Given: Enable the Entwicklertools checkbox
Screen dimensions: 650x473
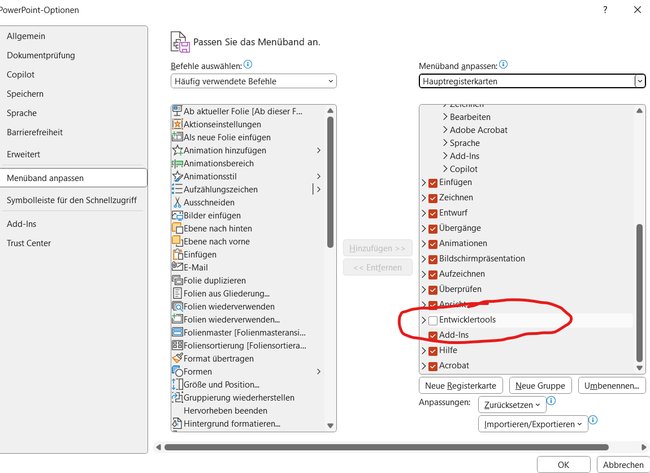Looking at the screenshot, I should (x=433, y=320).
